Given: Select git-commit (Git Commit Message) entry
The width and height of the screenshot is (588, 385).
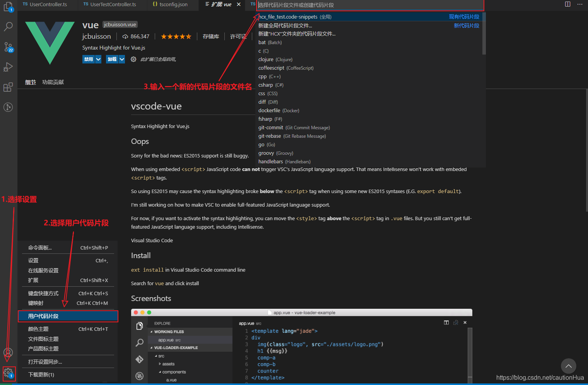Looking at the screenshot, I should [369, 128].
